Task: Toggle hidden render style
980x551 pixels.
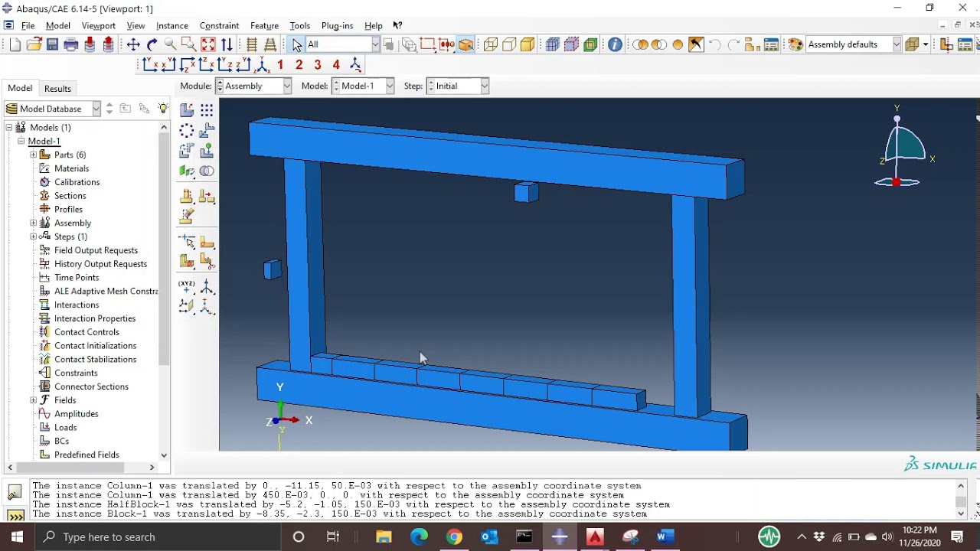Action: (509, 45)
